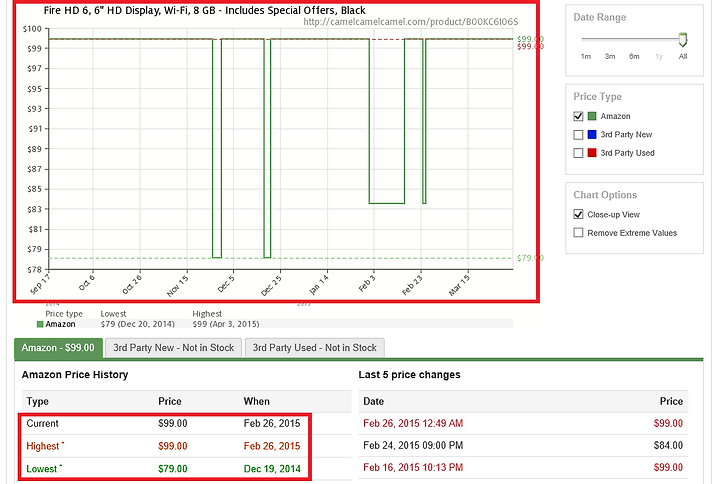This screenshot has height=484, width=720.
Task: Click the Chart Options panel heading
Action: coord(605,195)
